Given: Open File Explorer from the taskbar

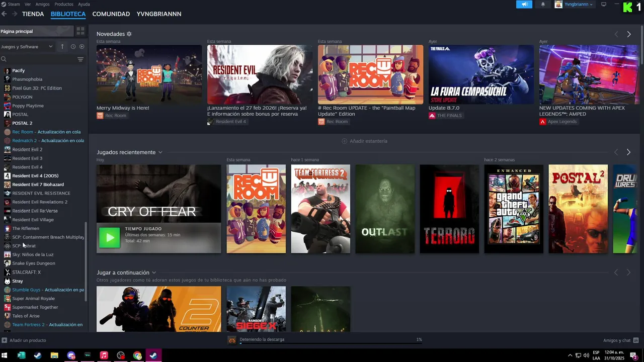Looking at the screenshot, I should coord(54,355).
